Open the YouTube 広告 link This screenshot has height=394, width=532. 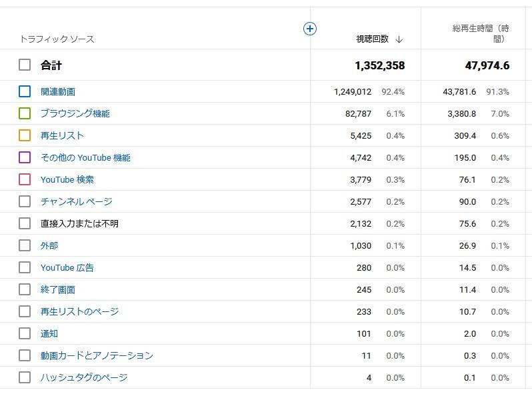pos(67,267)
